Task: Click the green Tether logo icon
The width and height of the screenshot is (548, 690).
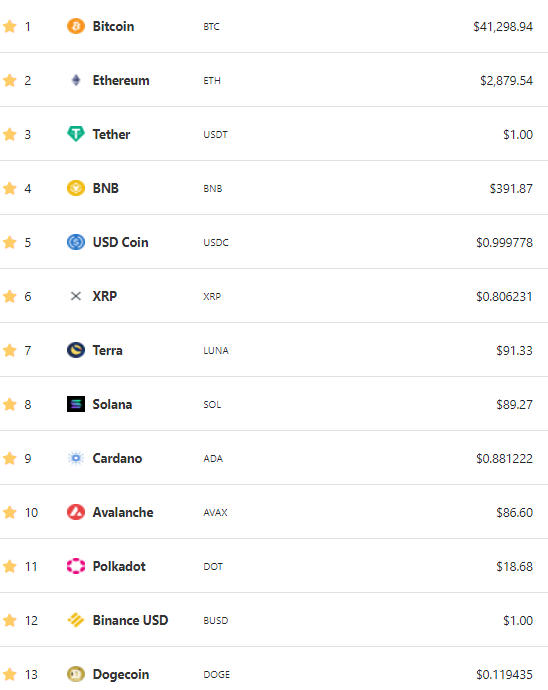Action: 76,134
